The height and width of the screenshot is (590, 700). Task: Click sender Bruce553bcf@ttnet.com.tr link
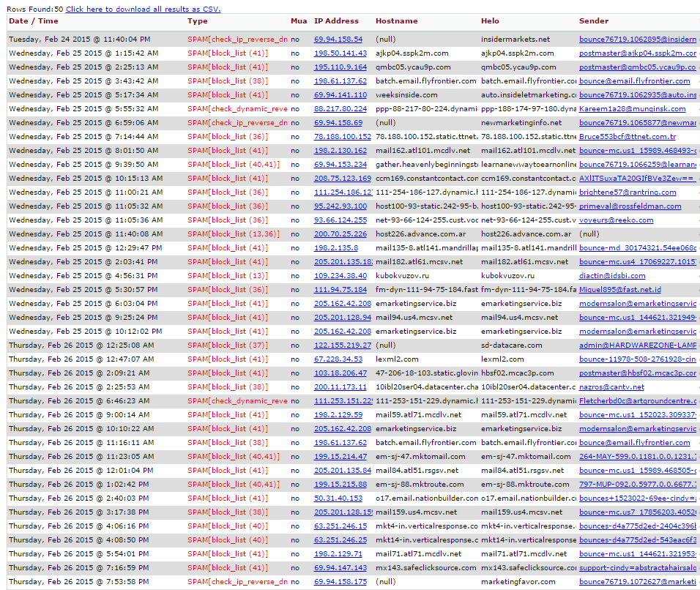point(627,137)
